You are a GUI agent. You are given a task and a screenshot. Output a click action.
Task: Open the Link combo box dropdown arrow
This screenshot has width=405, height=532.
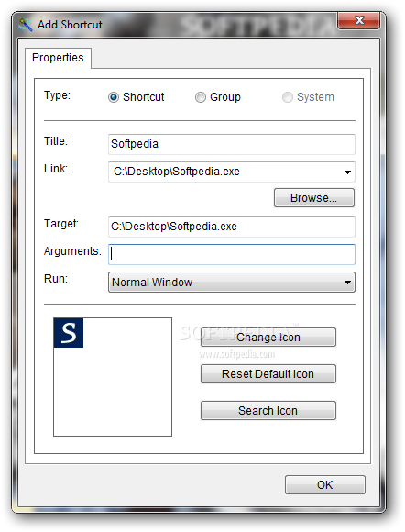coord(347,172)
